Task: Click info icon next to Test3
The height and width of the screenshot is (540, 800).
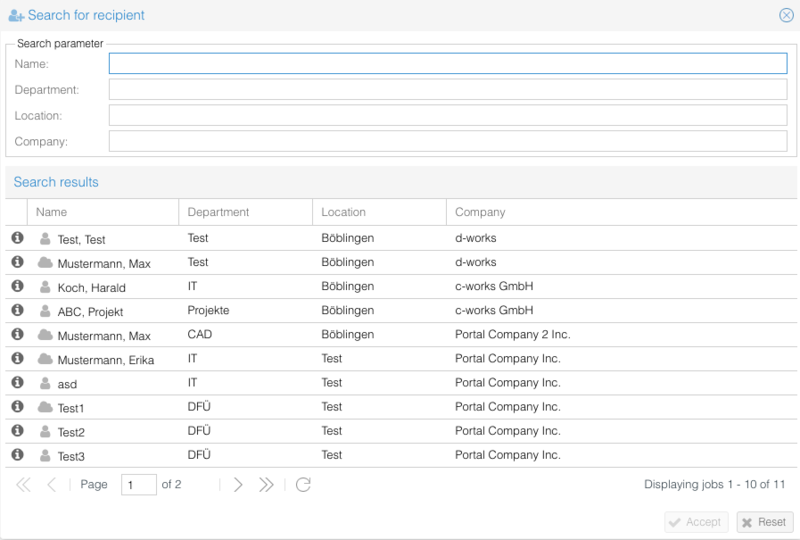Action: (17, 454)
